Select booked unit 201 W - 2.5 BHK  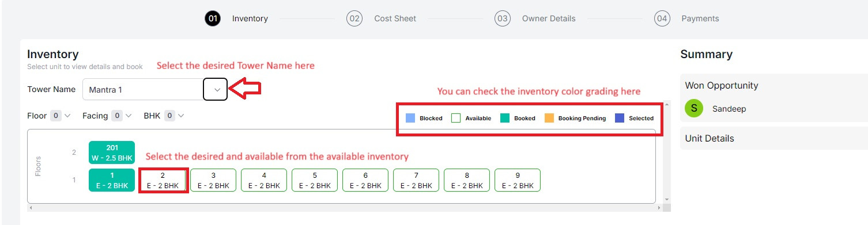point(112,152)
